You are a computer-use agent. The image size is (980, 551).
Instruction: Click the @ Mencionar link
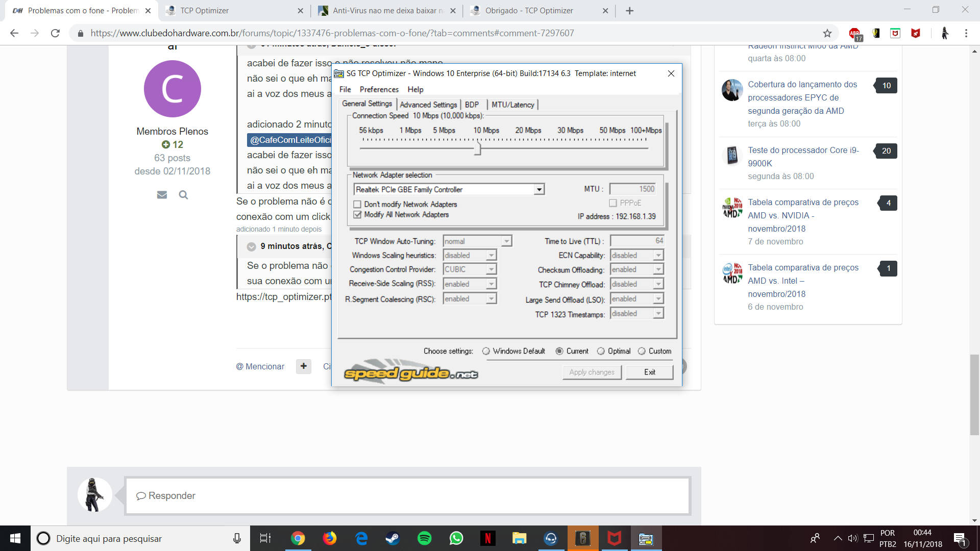pos(260,366)
